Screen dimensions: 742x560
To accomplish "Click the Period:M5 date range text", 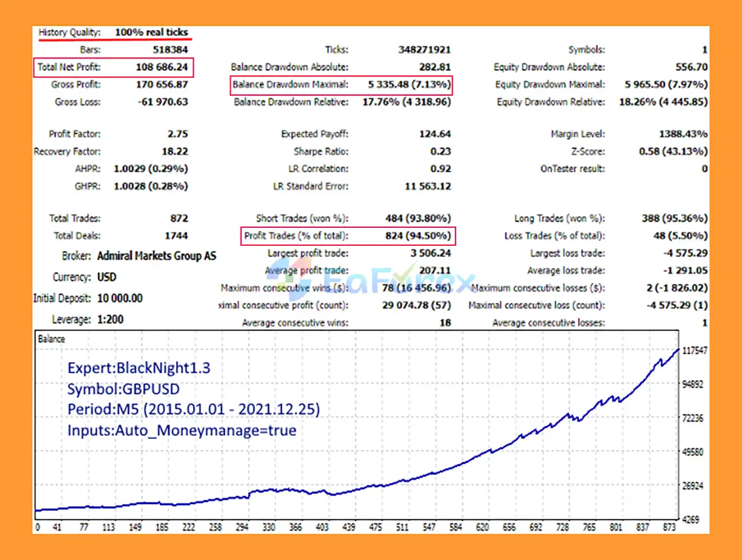I will [x=194, y=409].
